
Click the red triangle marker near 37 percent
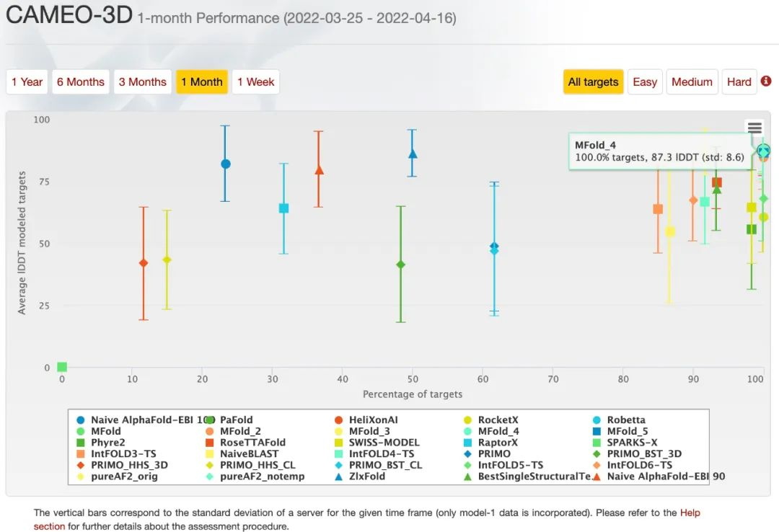(x=319, y=170)
